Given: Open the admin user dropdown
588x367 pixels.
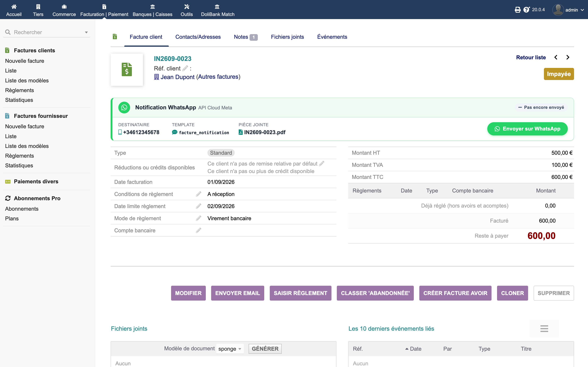Looking at the screenshot, I should click(568, 10).
